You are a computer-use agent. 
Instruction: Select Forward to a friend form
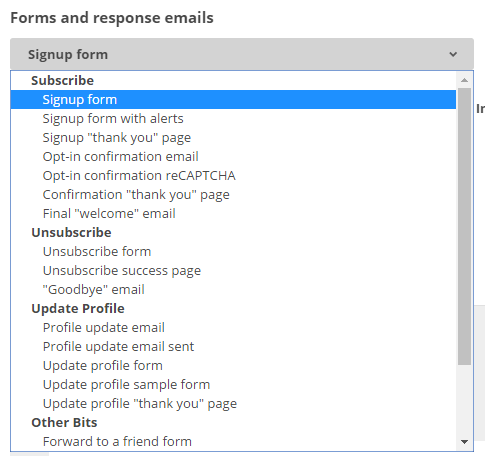click(233, 441)
